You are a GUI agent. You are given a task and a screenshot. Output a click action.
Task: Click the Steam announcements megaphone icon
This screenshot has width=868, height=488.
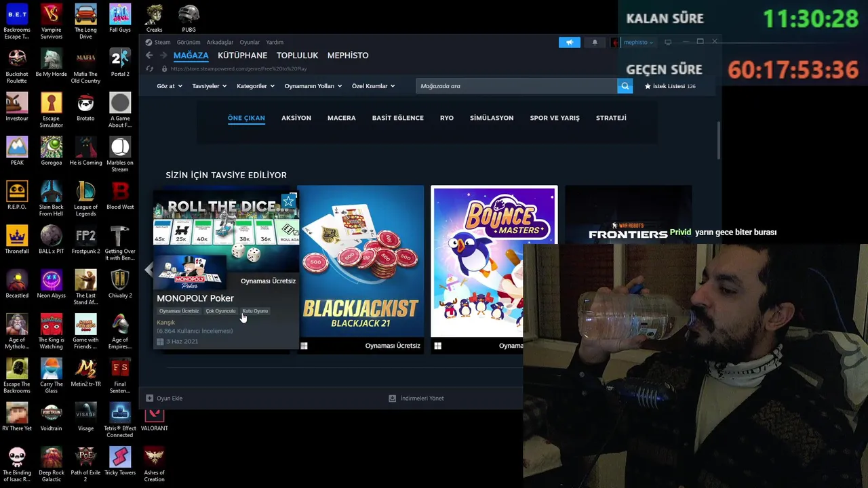coord(570,42)
